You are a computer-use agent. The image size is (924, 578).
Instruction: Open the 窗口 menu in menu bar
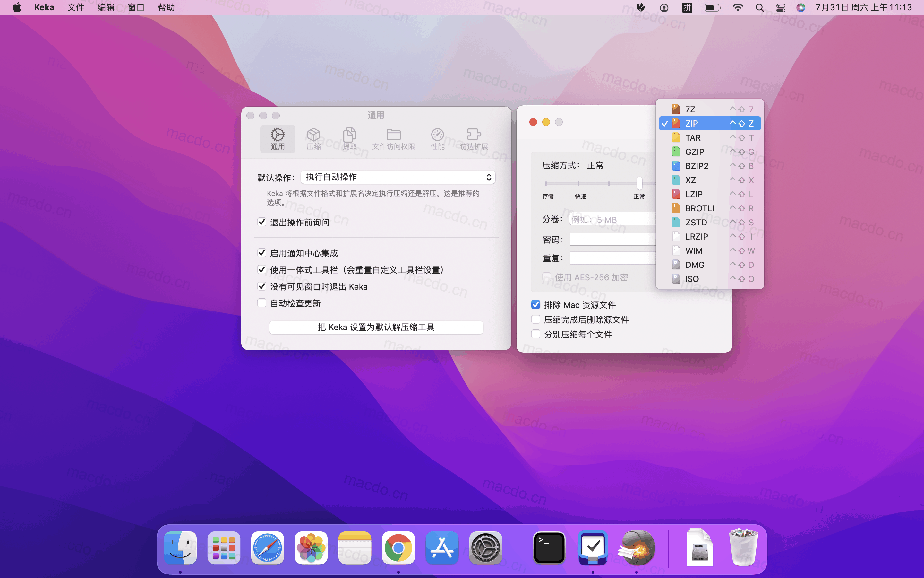pyautogui.click(x=136, y=8)
